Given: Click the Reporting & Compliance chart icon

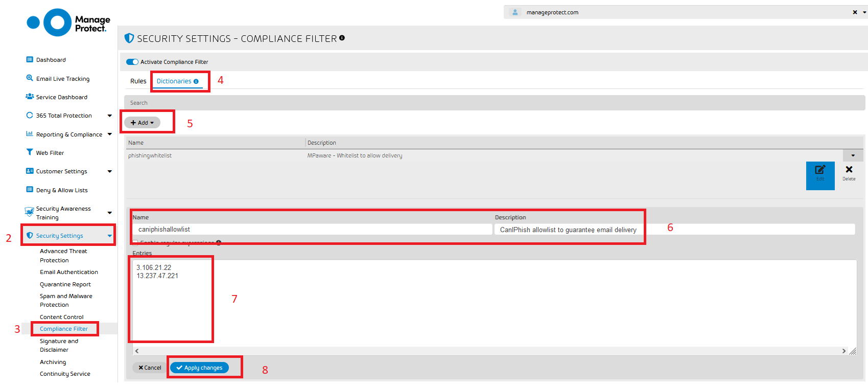Looking at the screenshot, I should pos(30,134).
